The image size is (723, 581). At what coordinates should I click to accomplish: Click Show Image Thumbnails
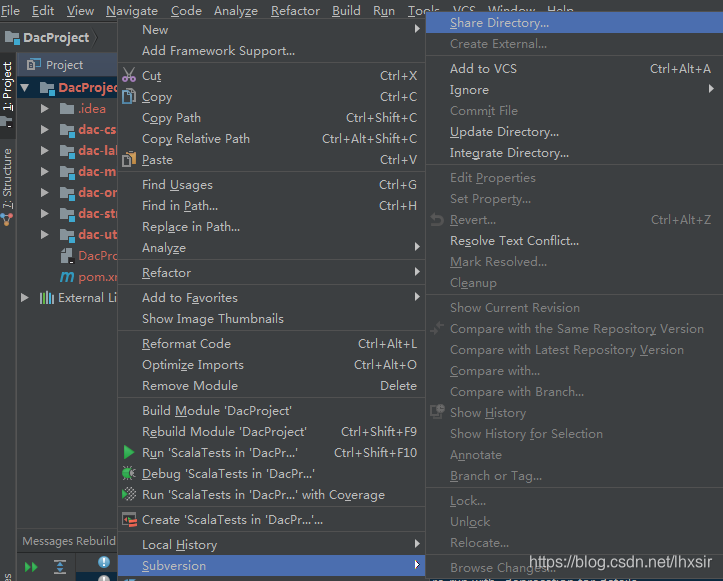click(x=271, y=319)
